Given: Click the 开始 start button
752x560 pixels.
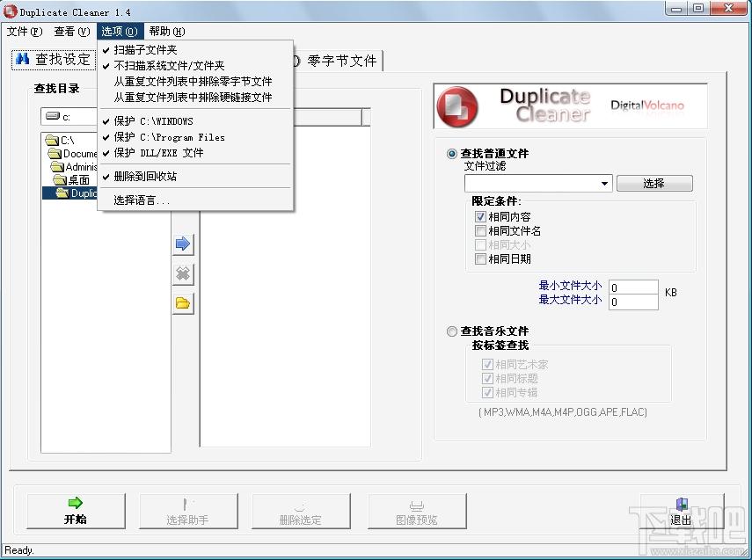Looking at the screenshot, I should [x=76, y=512].
